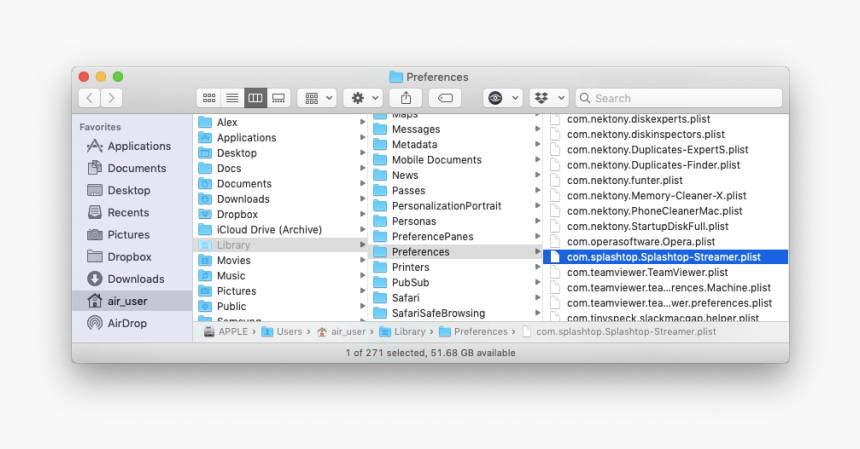The image size is (860, 449).
Task: Select the SafariSafeBrowsing folder
Action: click(x=456, y=314)
